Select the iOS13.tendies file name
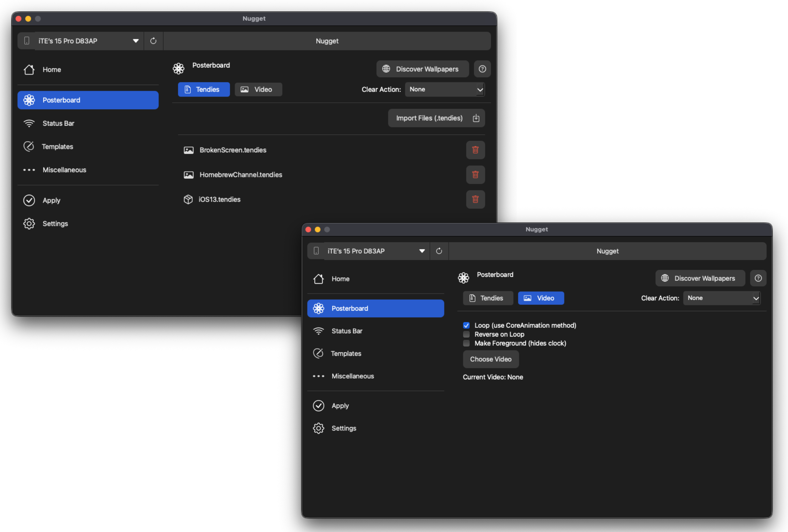Viewport: 788px width, 532px height. click(x=219, y=199)
